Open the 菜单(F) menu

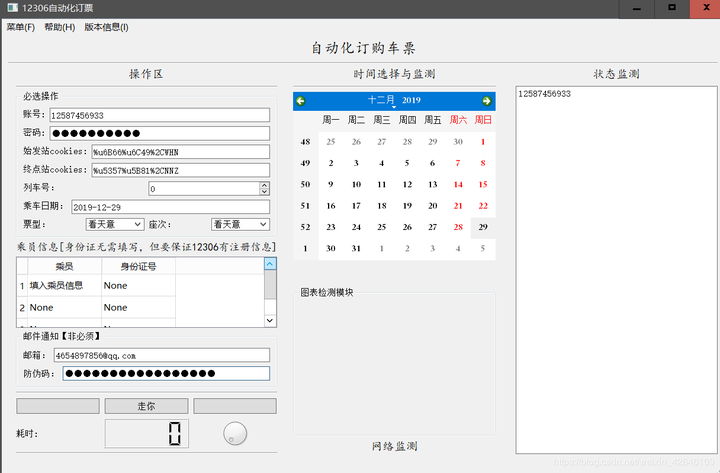click(x=21, y=27)
